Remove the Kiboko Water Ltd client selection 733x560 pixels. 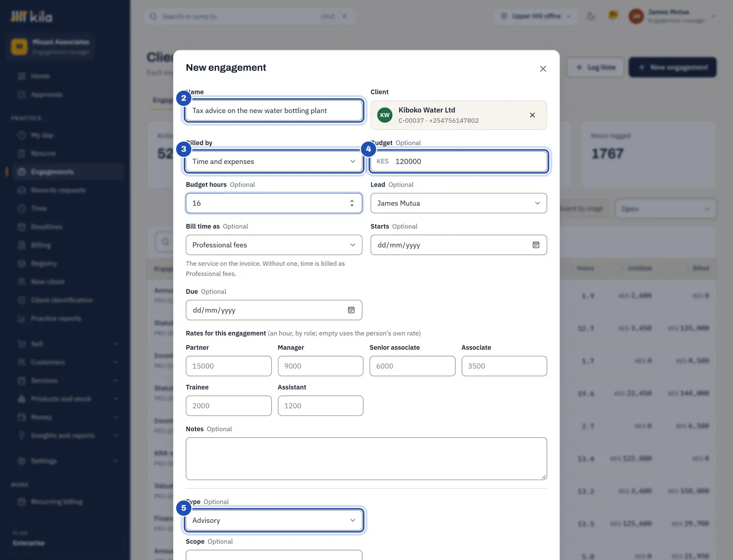532,115
